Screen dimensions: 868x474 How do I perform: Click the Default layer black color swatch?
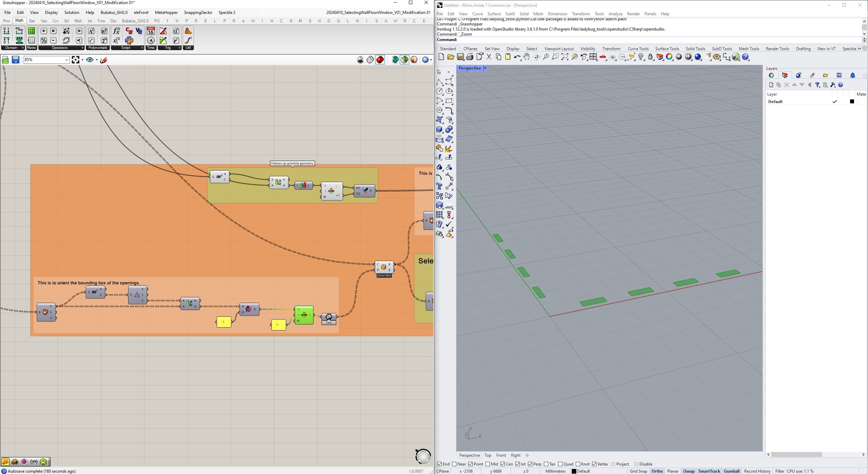tap(852, 101)
